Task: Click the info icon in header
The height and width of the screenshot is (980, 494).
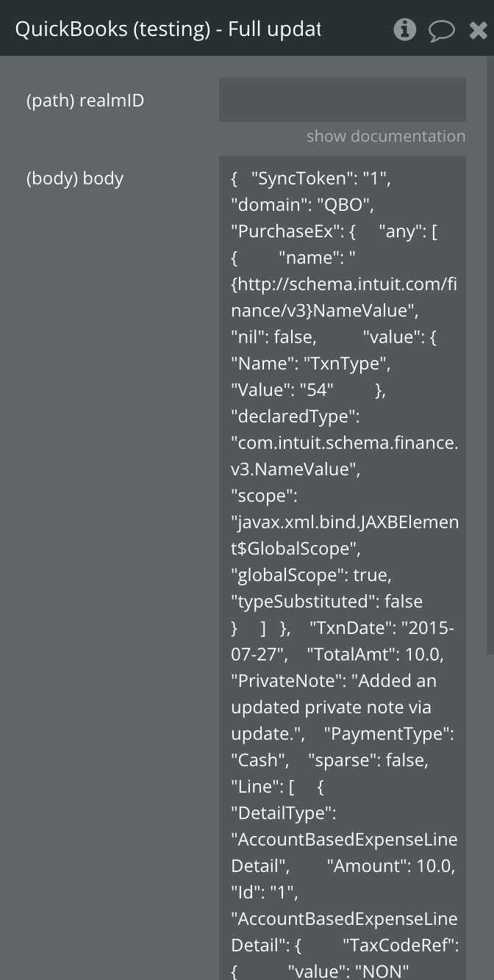Action: [404, 29]
